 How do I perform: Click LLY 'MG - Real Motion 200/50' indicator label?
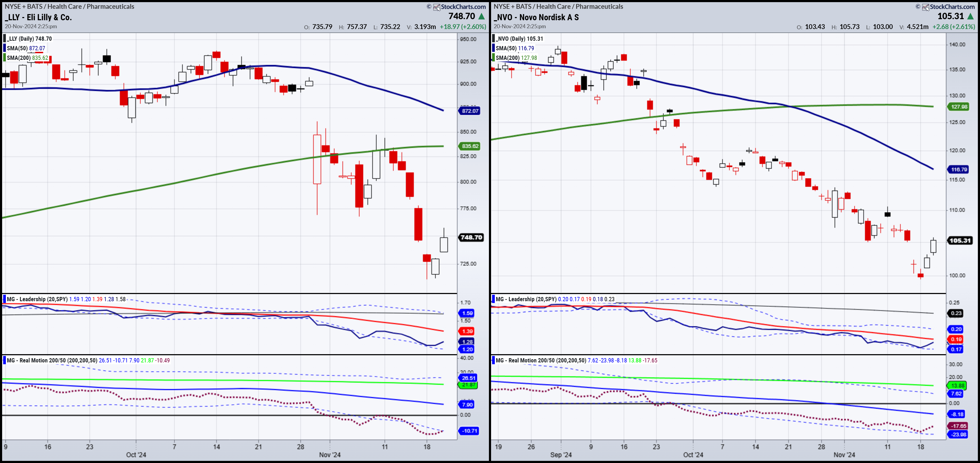point(52,360)
